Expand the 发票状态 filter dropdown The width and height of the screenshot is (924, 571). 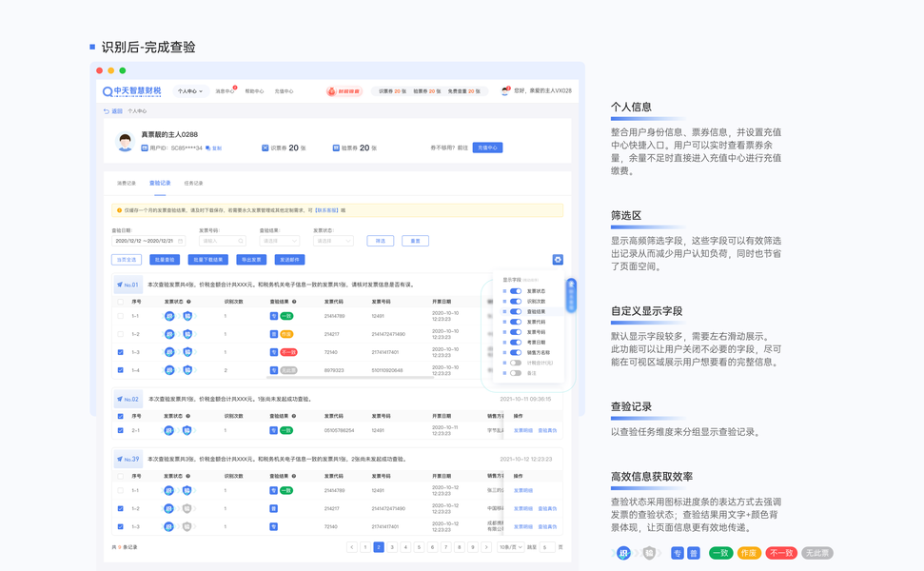(333, 241)
